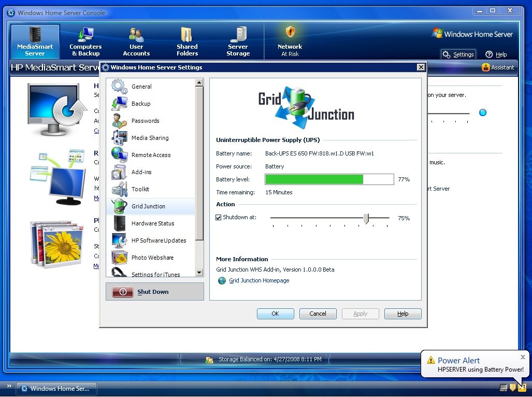Click the Hardware Status server icon

pos(120,223)
